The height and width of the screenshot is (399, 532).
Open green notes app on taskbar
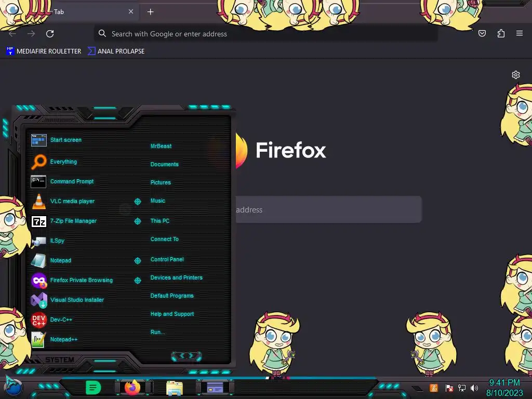click(93, 388)
